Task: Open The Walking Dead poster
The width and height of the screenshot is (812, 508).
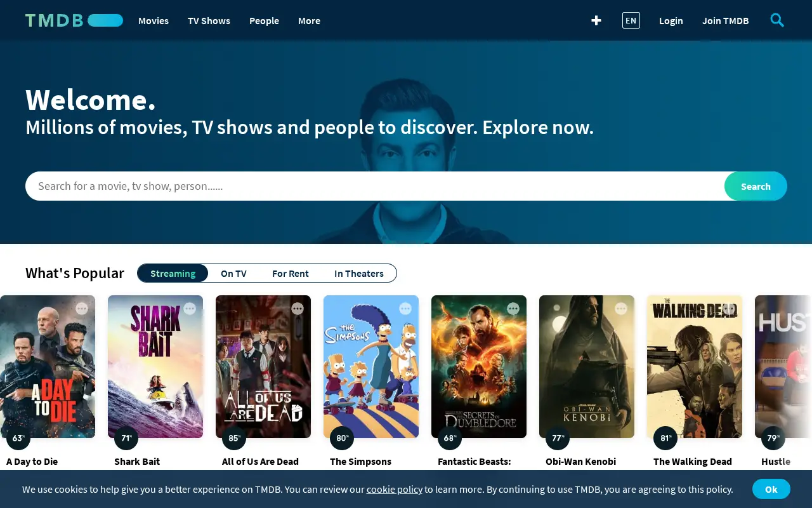Action: coord(695,366)
